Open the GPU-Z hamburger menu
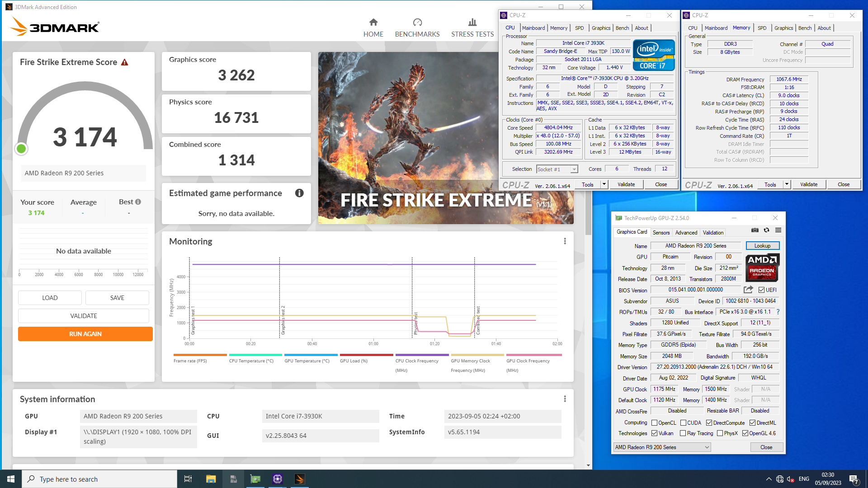Screen dimensions: 868x488 point(778,230)
